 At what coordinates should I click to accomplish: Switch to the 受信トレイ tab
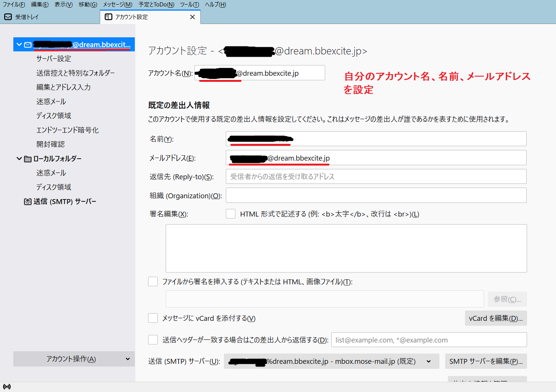point(27,17)
